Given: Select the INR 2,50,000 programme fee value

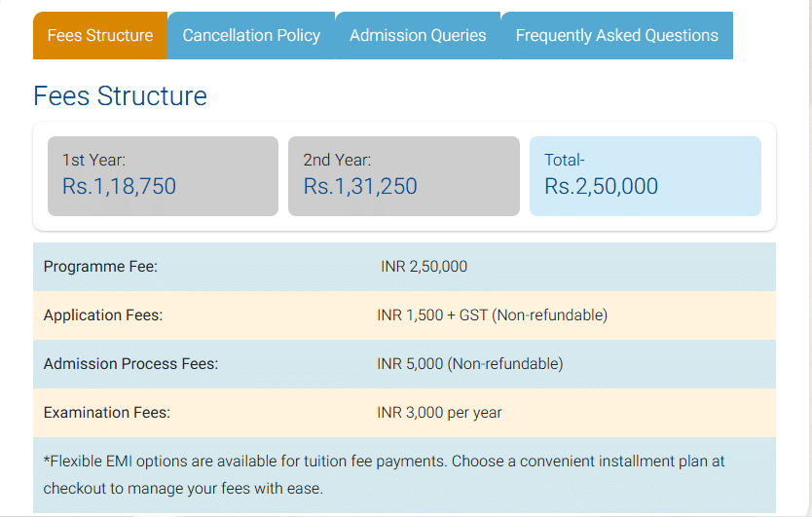Looking at the screenshot, I should (424, 267).
